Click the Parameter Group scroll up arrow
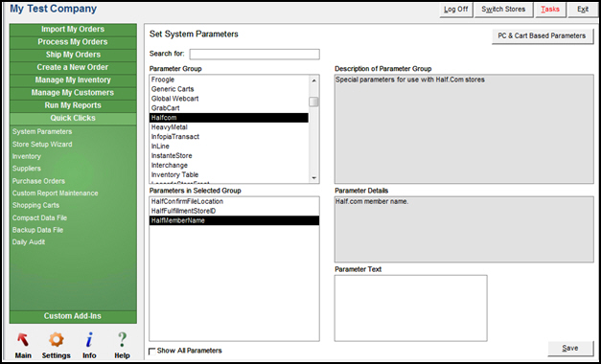Viewport: 601px width, 364px height. (313, 80)
